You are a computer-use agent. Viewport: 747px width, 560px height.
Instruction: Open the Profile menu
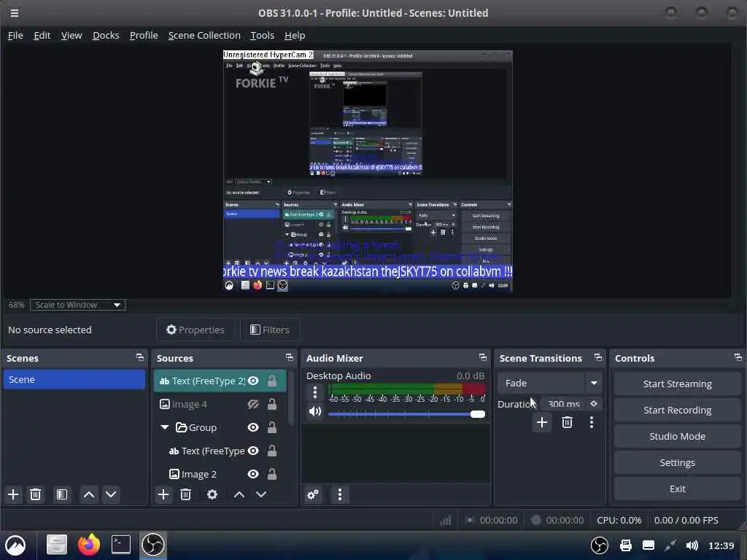[144, 35]
